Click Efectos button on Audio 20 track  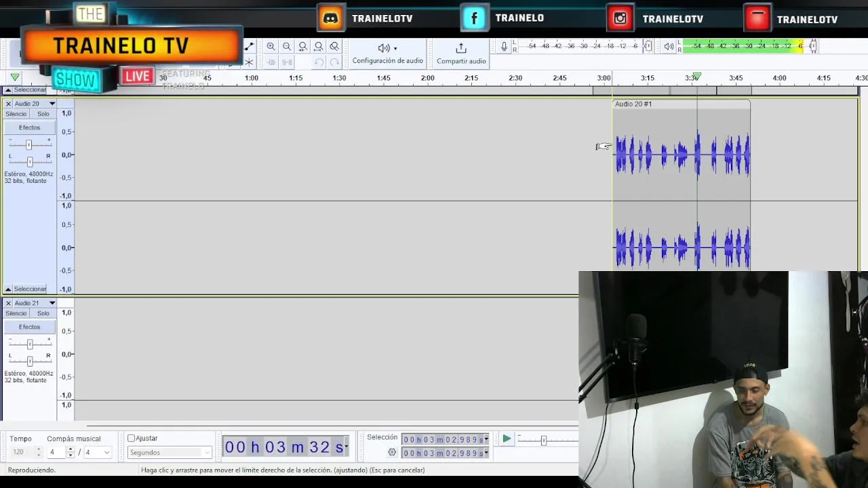pos(29,127)
